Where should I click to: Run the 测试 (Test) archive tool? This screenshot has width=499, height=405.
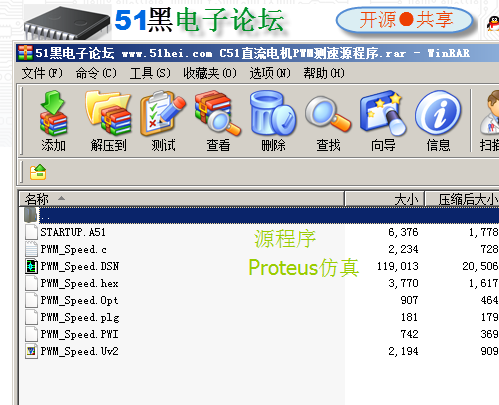click(x=163, y=121)
